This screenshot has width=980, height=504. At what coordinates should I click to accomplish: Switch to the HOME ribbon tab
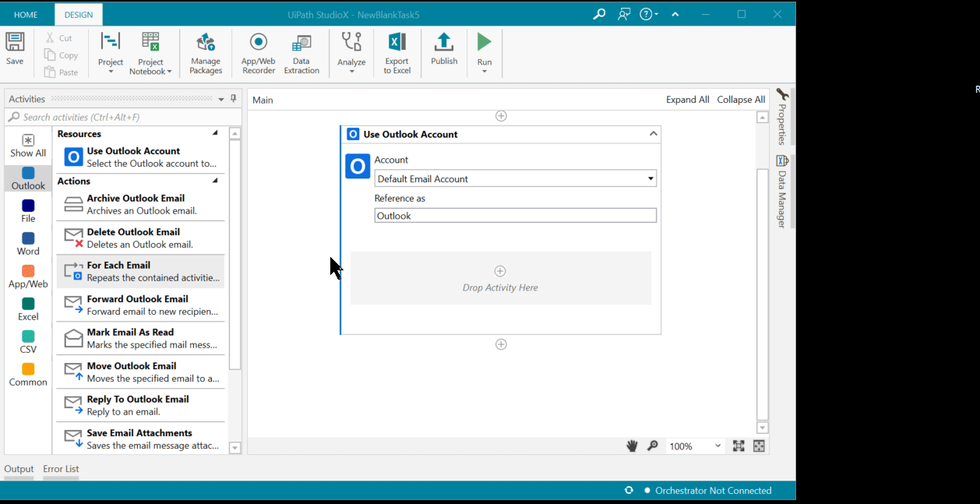coord(26,14)
